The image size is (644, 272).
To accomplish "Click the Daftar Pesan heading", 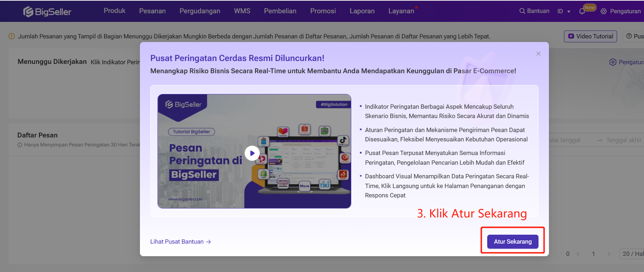I will pyautogui.click(x=37, y=135).
